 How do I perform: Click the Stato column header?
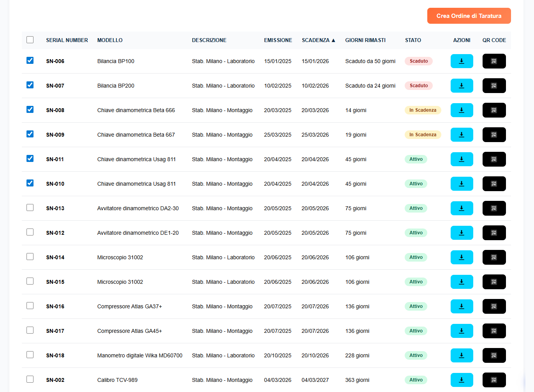tap(413, 40)
